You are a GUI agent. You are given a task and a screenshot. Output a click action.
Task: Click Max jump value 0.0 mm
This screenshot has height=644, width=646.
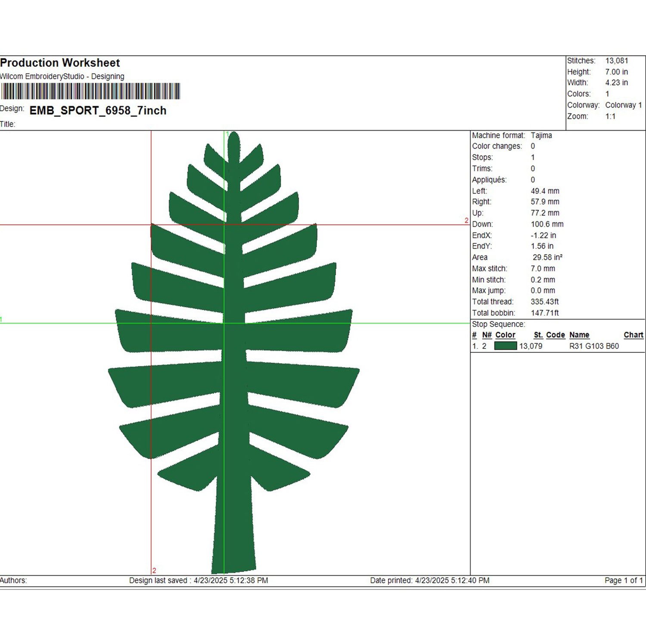543,290
